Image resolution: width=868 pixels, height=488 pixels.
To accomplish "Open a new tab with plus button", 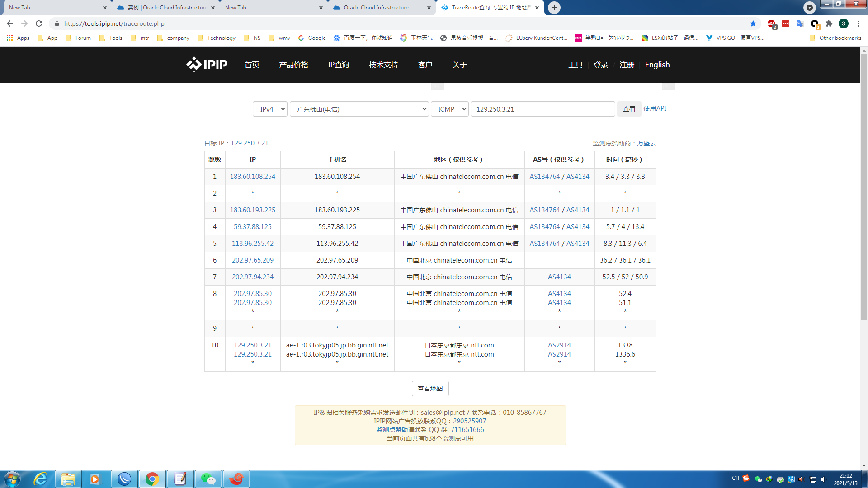I will (x=554, y=8).
